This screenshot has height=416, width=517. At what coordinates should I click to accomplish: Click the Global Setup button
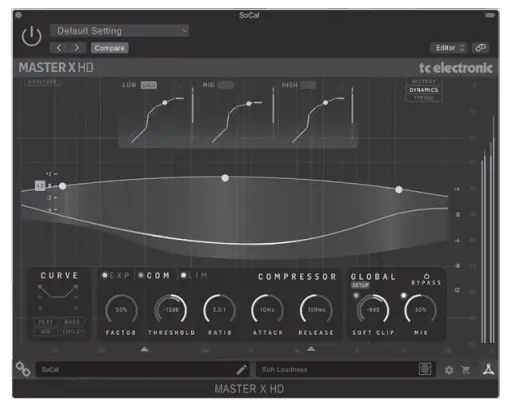click(x=360, y=285)
